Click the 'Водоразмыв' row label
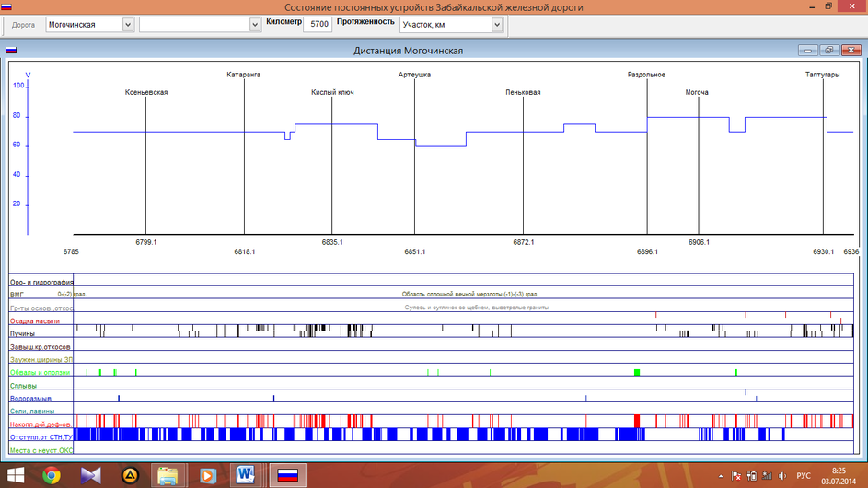 click(x=29, y=398)
